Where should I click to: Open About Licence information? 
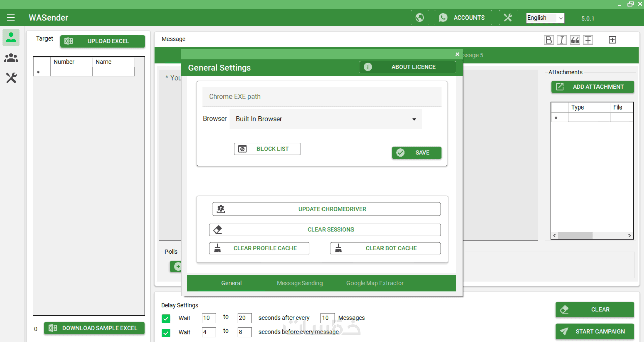pos(408,67)
